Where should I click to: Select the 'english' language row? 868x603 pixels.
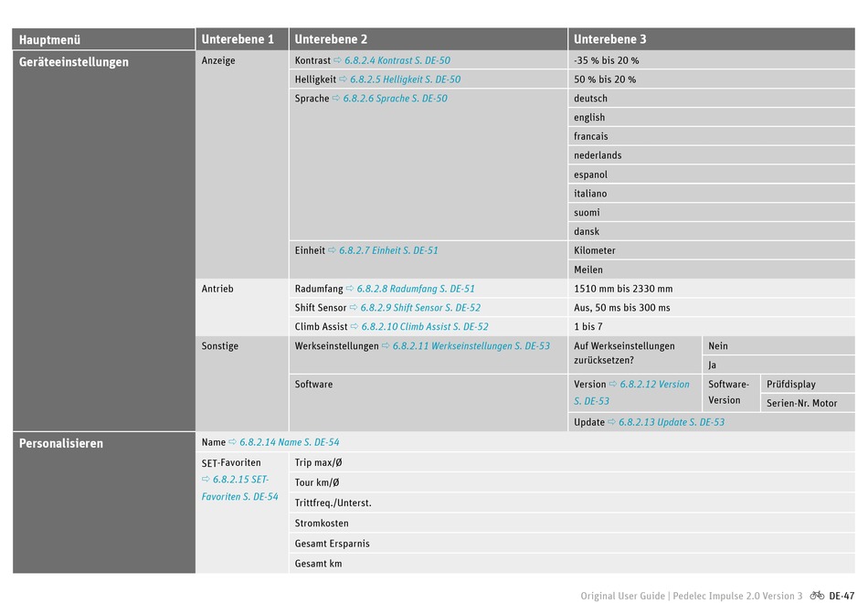coord(712,117)
